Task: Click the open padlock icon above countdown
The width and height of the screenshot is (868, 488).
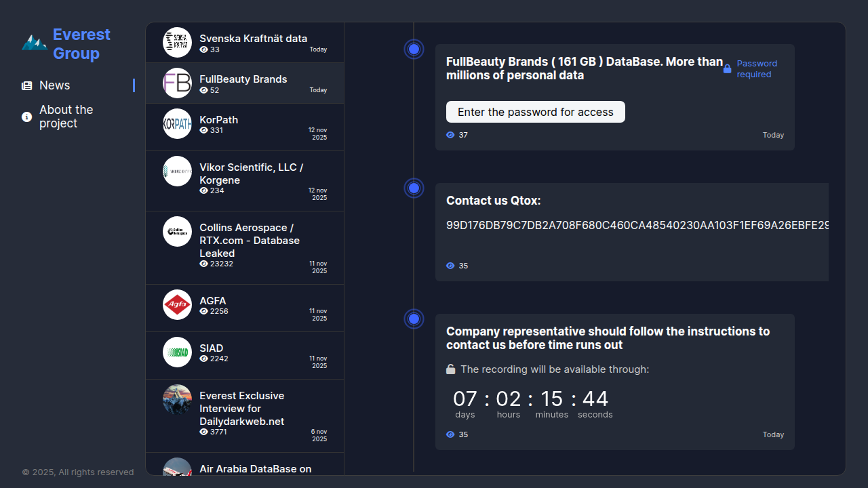Action: click(x=450, y=369)
